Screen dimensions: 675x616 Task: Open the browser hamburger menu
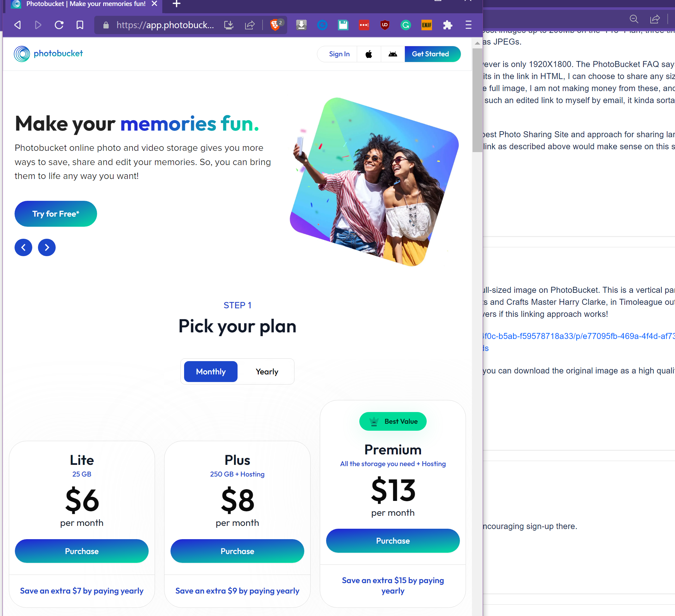pyautogui.click(x=468, y=25)
